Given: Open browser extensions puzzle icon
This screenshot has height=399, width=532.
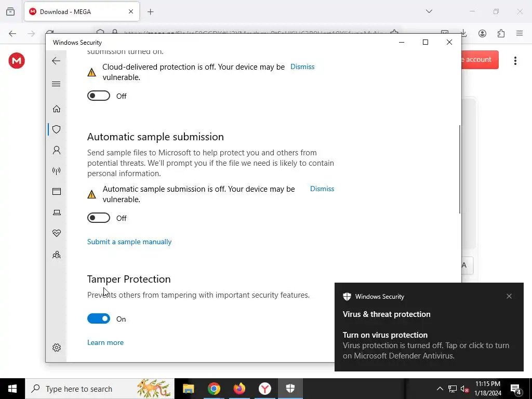Looking at the screenshot, I should [x=501, y=33].
